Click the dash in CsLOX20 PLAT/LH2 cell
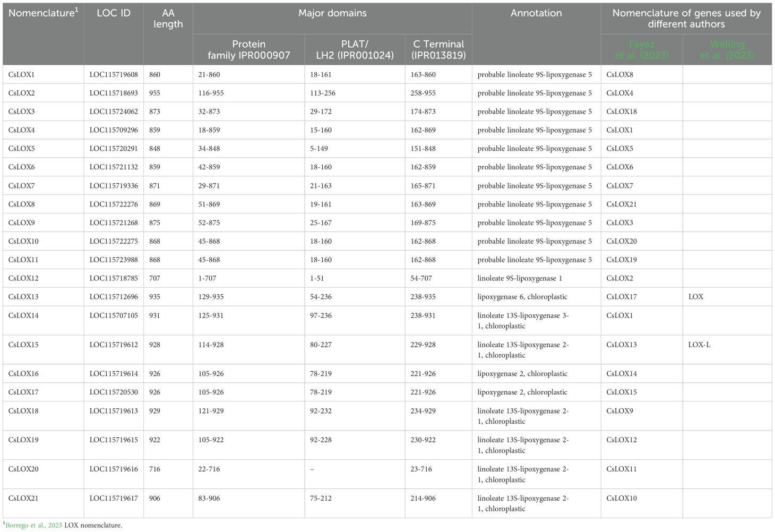 pos(312,469)
